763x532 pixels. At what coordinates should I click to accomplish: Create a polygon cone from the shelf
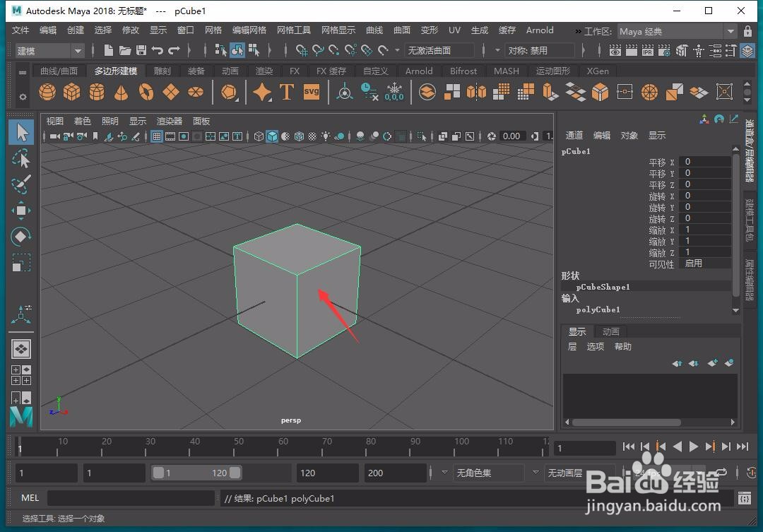pos(122,92)
